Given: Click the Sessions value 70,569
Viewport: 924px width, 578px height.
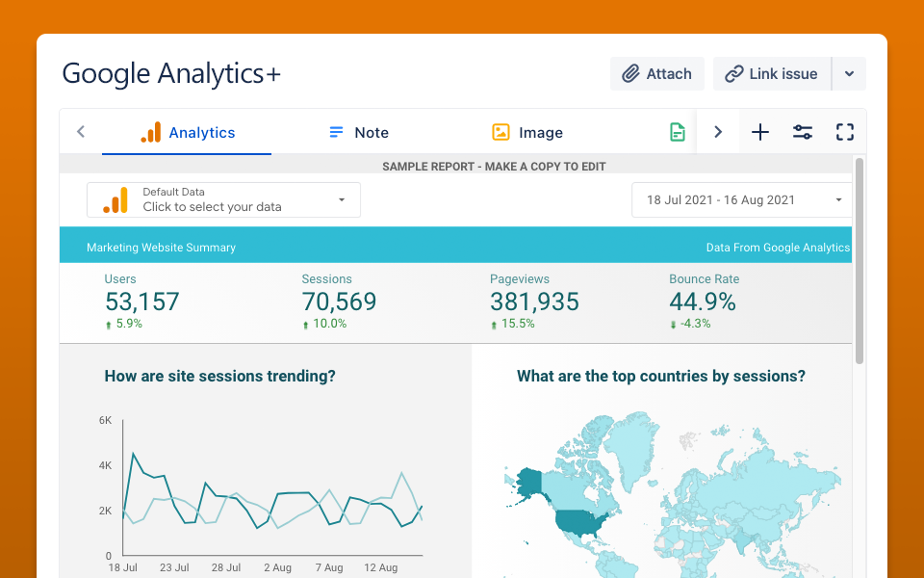Looking at the screenshot, I should tap(339, 302).
